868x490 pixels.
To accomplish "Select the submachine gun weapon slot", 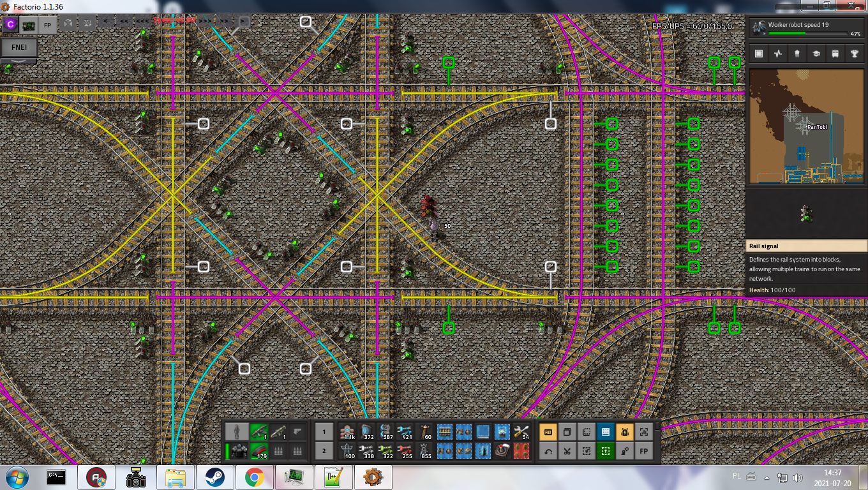I will 258,431.
